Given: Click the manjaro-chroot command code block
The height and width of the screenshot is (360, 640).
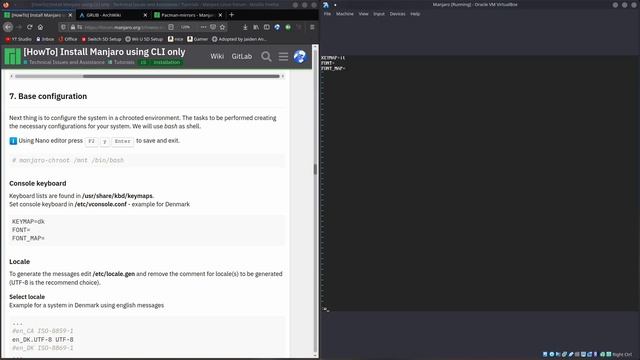Looking at the screenshot, I should (147, 160).
